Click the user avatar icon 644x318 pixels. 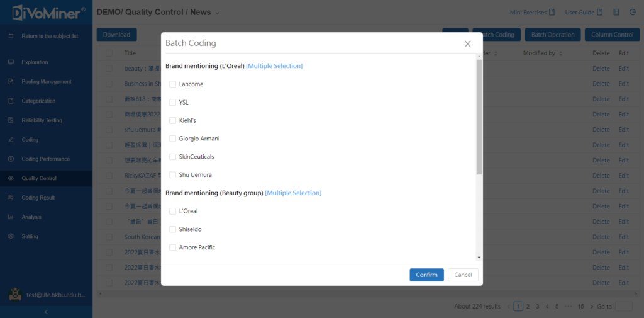tap(15, 295)
